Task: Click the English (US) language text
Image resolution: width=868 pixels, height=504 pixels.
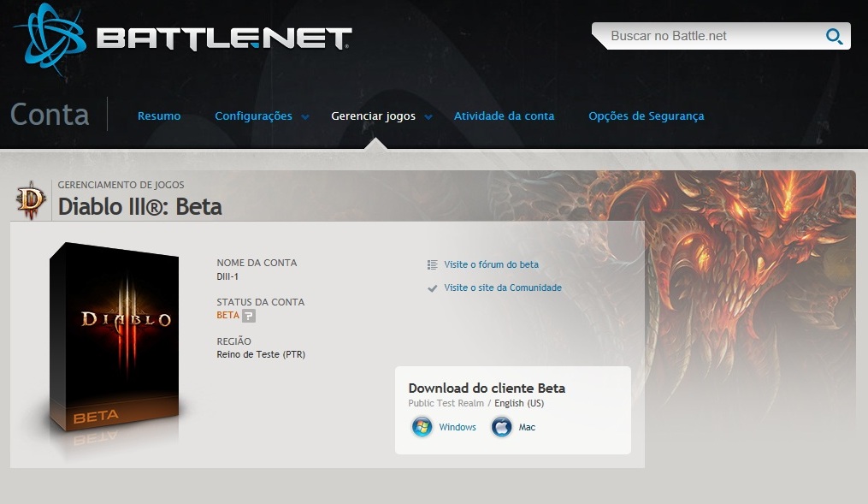Action: pos(519,403)
